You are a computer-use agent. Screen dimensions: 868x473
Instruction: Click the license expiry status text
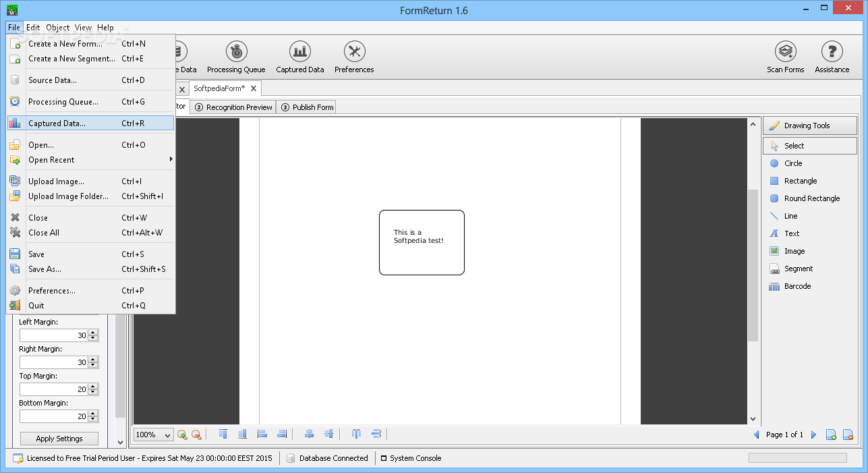pyautogui.click(x=149, y=458)
